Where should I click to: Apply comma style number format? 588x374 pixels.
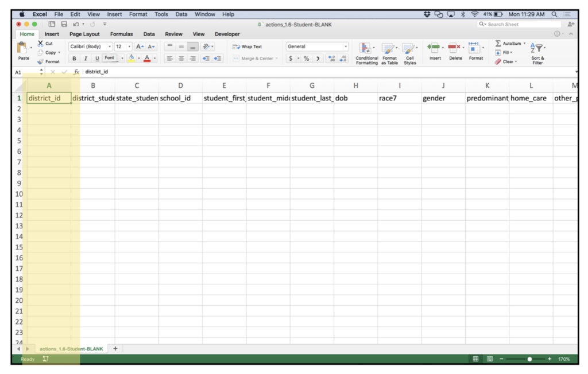318,59
